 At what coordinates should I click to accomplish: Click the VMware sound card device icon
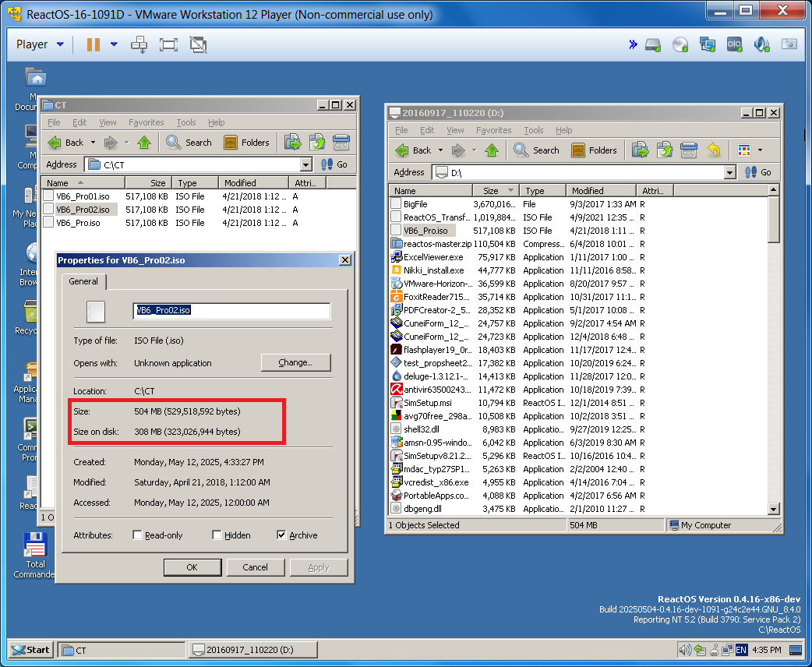point(761,45)
